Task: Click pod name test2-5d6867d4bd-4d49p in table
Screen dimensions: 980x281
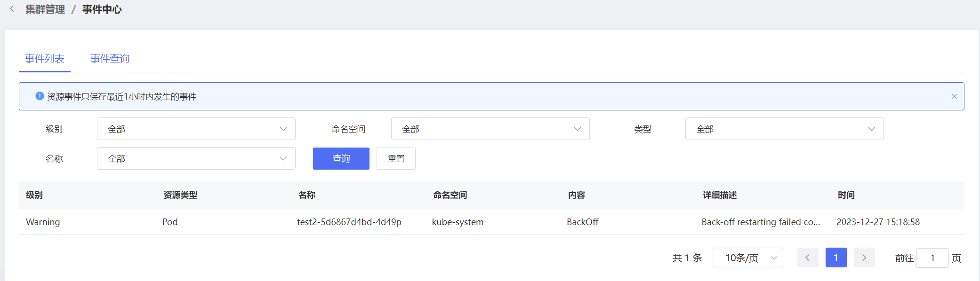Action: pyautogui.click(x=349, y=222)
